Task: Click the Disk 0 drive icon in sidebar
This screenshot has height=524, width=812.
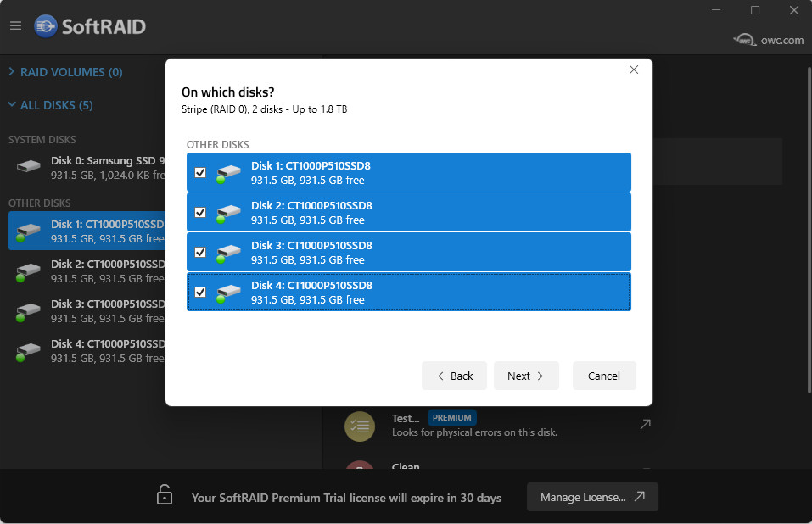Action: 29,166
